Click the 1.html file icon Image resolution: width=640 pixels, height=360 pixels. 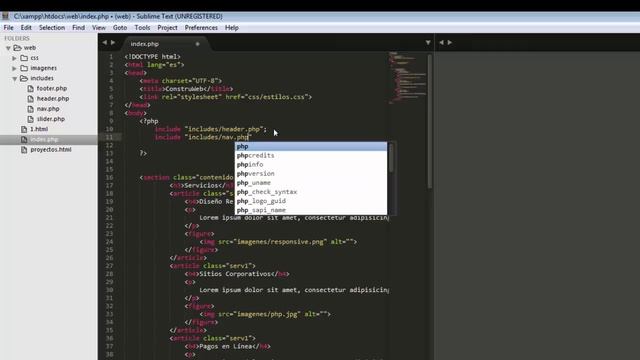[24, 129]
